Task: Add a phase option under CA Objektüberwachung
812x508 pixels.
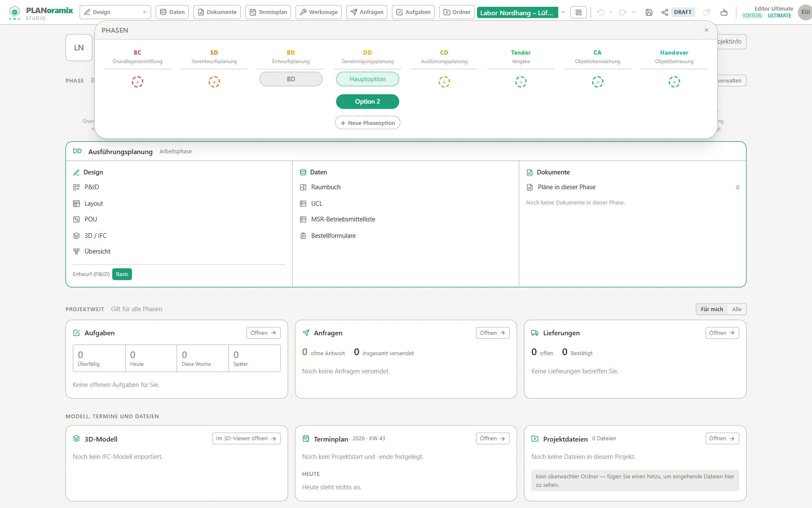Action: click(598, 82)
